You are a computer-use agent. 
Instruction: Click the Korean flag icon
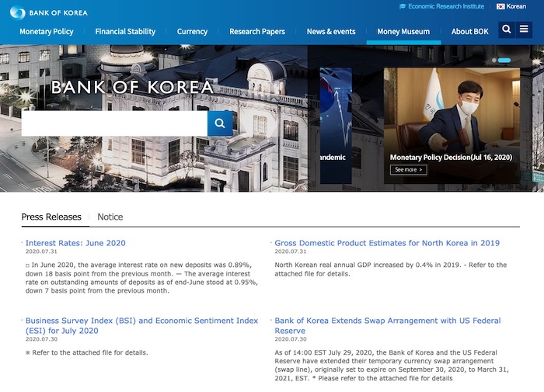click(x=500, y=6)
